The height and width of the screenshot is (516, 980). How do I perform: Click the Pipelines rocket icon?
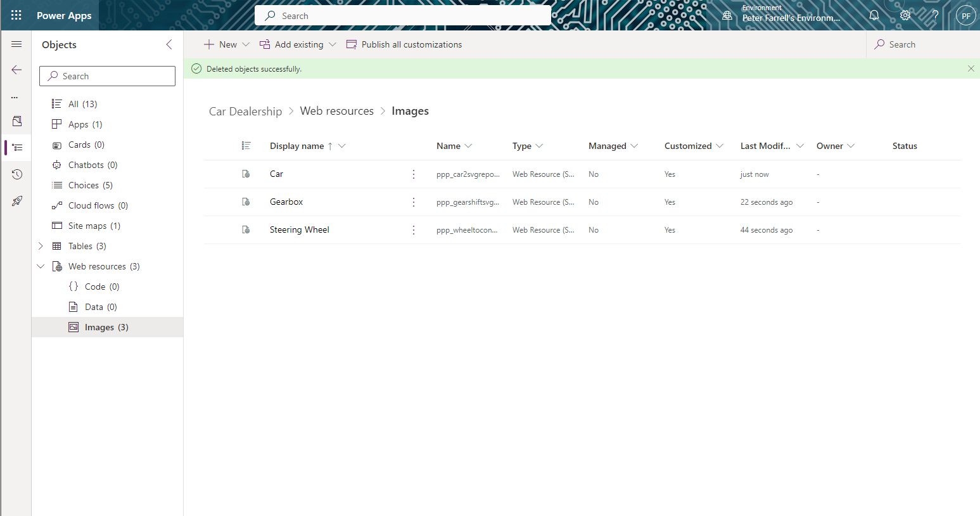[16, 200]
